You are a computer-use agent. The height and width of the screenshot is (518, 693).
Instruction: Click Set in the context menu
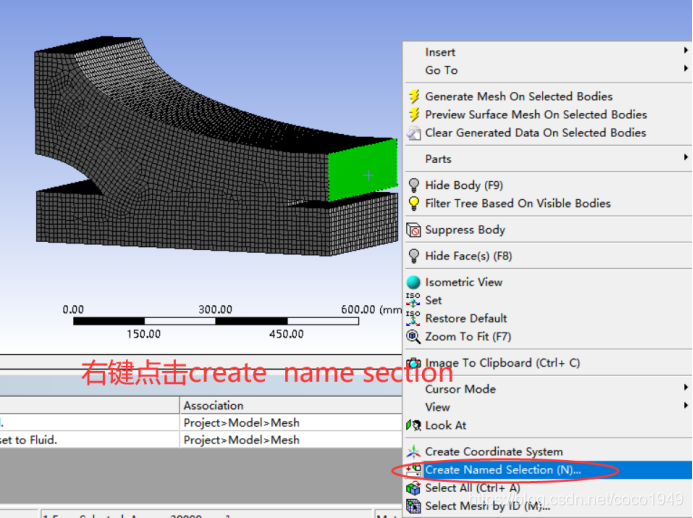coord(548,300)
